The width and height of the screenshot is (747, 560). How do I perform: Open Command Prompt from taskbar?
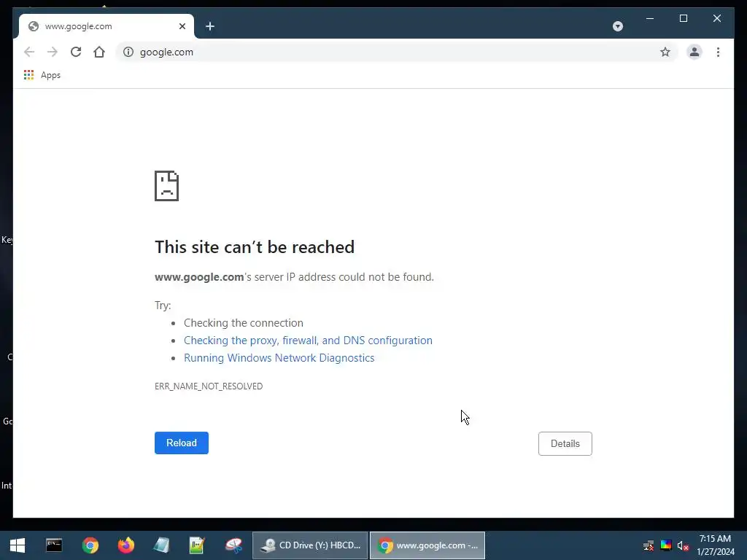pos(54,545)
